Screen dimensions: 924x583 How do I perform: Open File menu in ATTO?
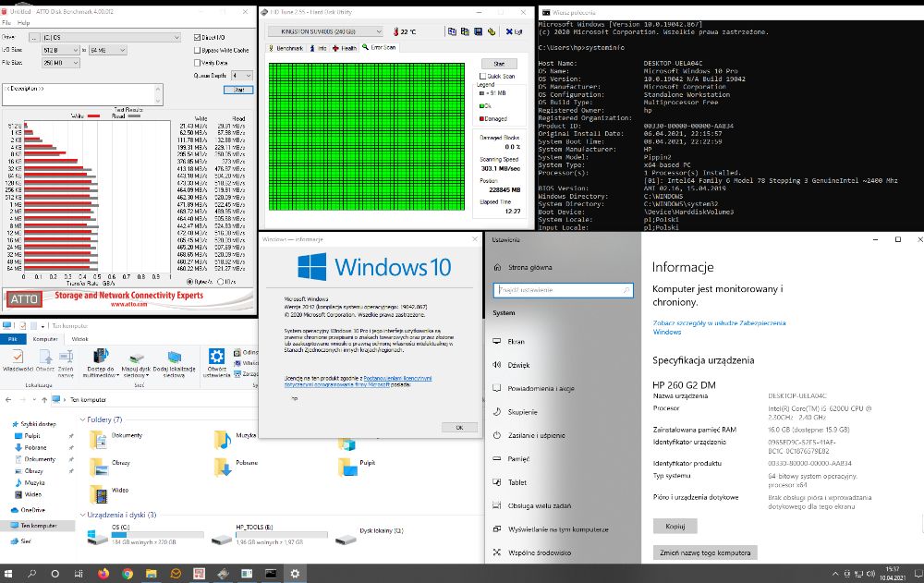(x=6, y=22)
